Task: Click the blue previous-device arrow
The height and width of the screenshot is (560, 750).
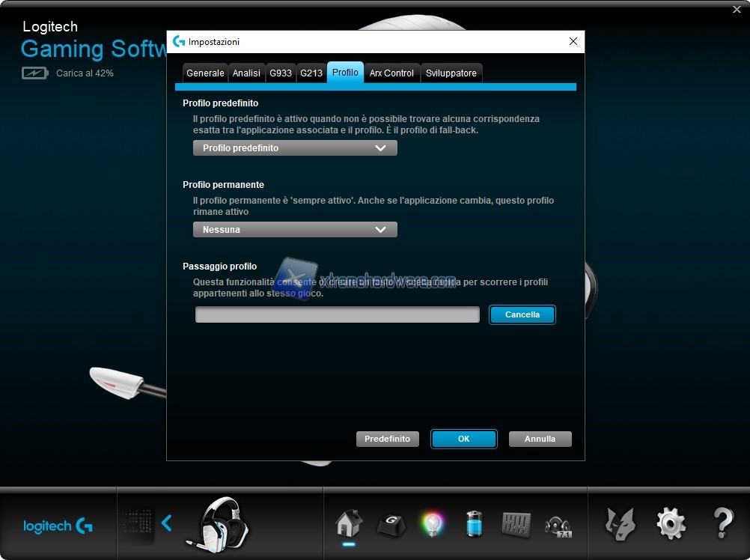Action: [x=167, y=523]
